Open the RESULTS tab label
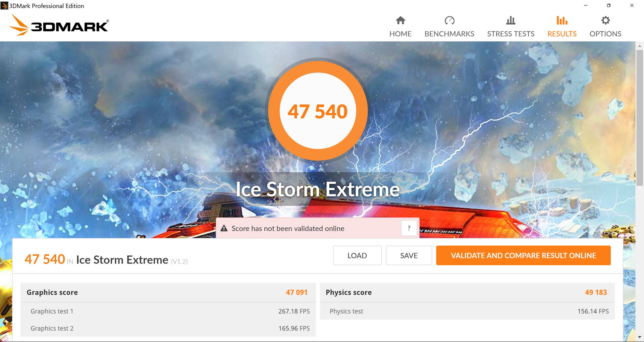 pyautogui.click(x=562, y=34)
